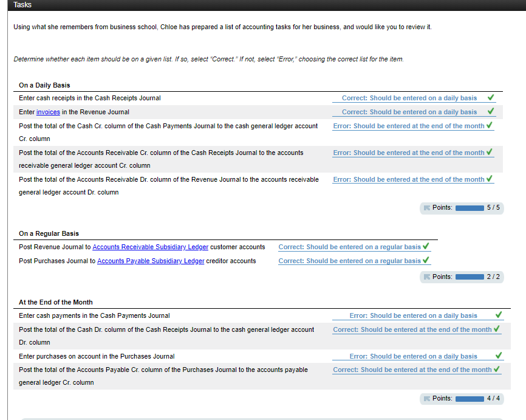Click green checkmark beside Cash Payments Journal total answer
526x420 pixels.
[x=490, y=125]
